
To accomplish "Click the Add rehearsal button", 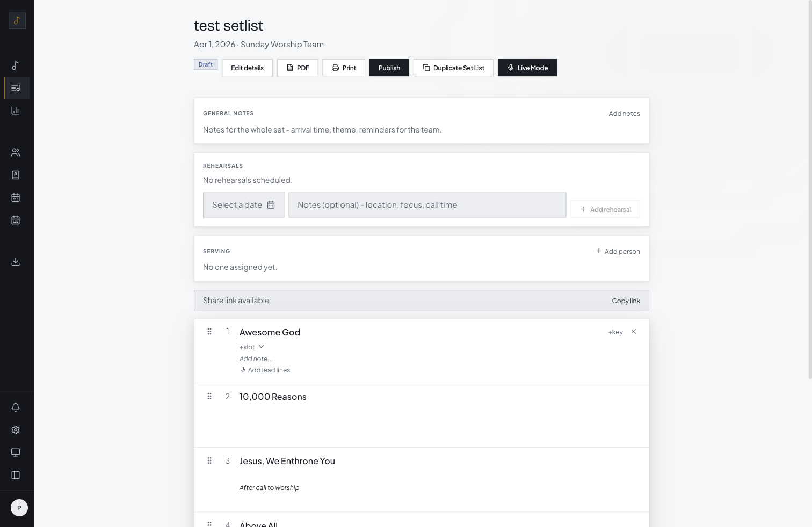I will [605, 209].
